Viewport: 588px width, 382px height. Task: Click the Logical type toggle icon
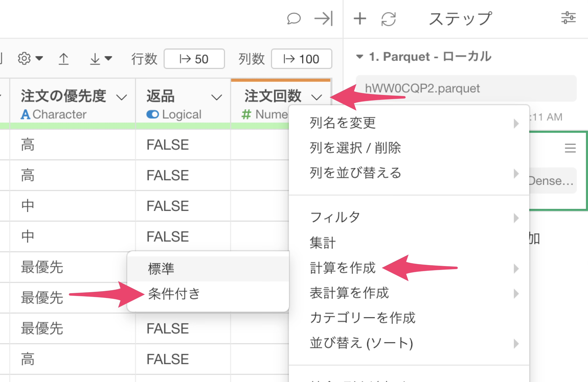pyautogui.click(x=153, y=114)
